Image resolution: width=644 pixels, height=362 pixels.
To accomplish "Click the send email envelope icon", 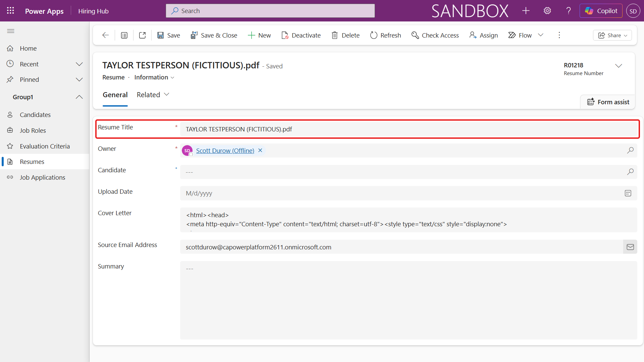I will coord(630,247).
